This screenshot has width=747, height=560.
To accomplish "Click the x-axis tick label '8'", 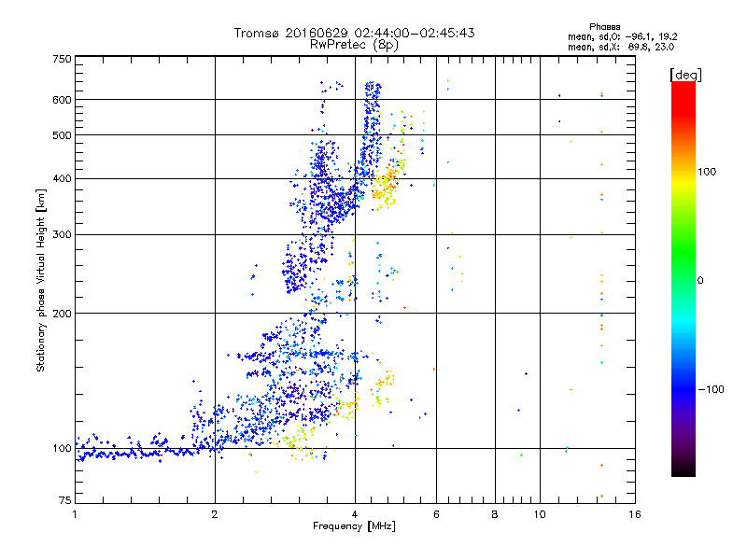I will point(495,514).
